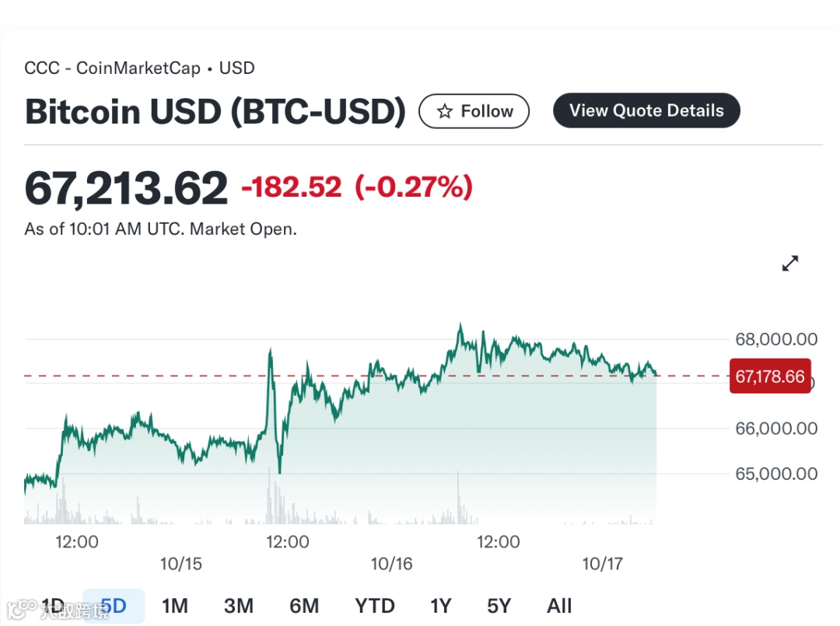Viewport: 840px width, 626px height.
Task: Click the 10/15 date axis label
Action: pos(180,564)
